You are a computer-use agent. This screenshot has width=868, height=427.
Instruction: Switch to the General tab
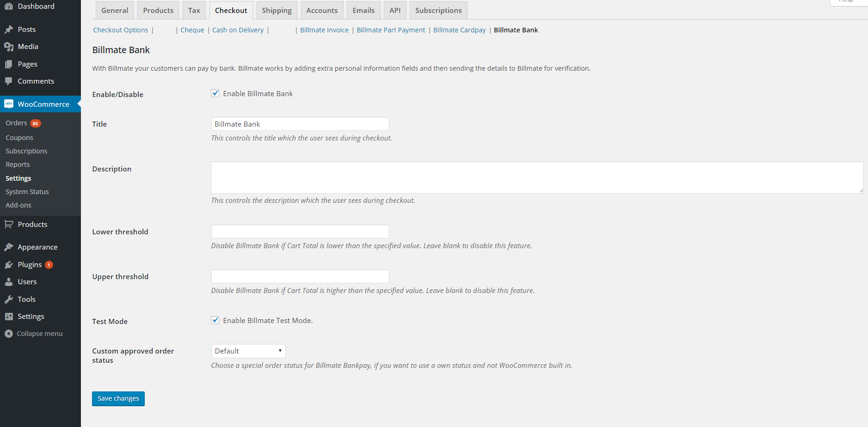point(115,10)
